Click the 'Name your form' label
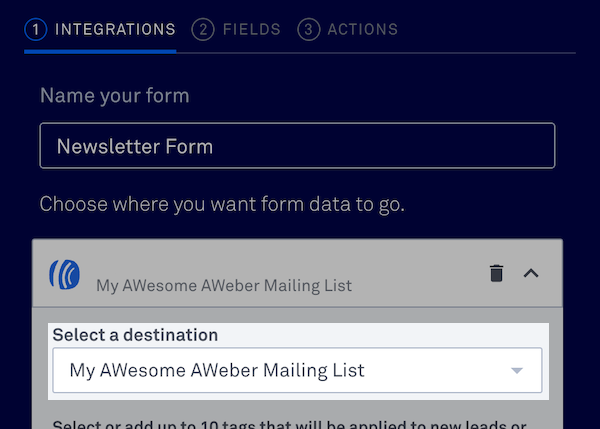 click(x=114, y=96)
